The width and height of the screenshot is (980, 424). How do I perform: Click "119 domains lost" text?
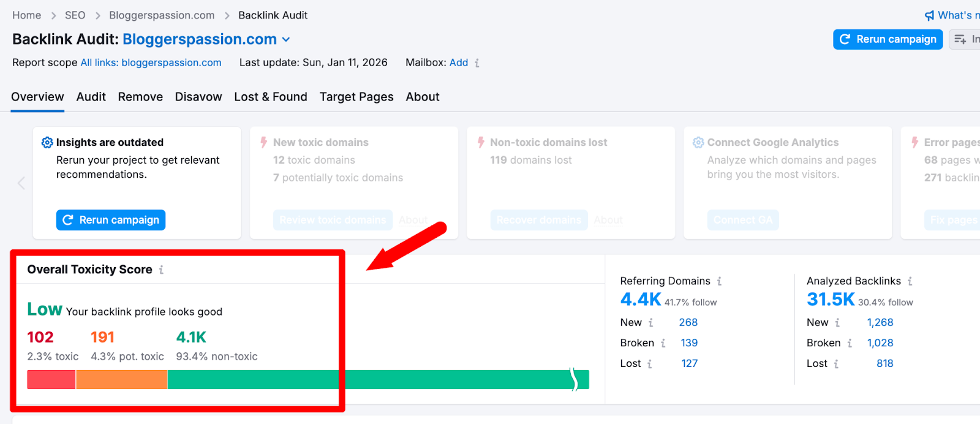tap(531, 160)
